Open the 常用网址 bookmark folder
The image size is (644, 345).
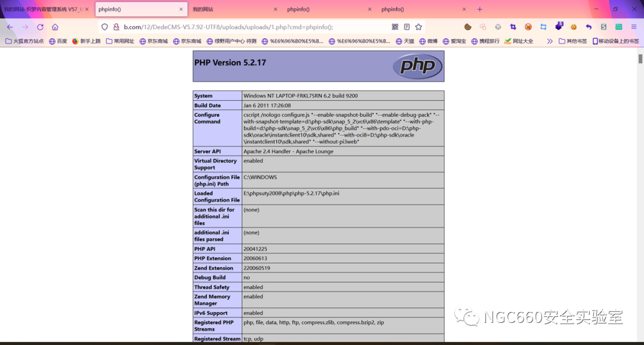(120, 41)
